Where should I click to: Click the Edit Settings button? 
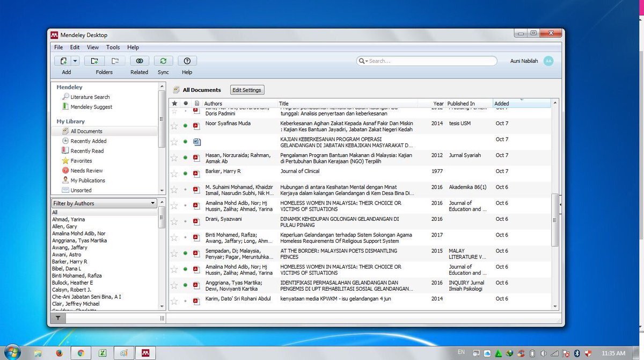pyautogui.click(x=247, y=90)
